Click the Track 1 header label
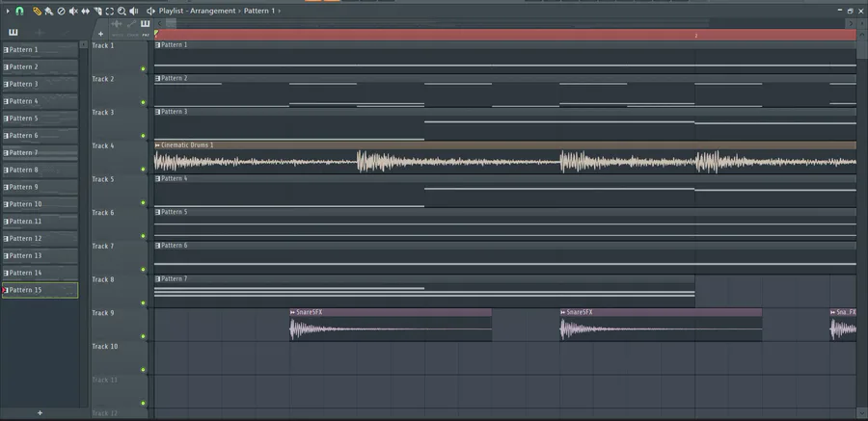 pyautogui.click(x=102, y=45)
